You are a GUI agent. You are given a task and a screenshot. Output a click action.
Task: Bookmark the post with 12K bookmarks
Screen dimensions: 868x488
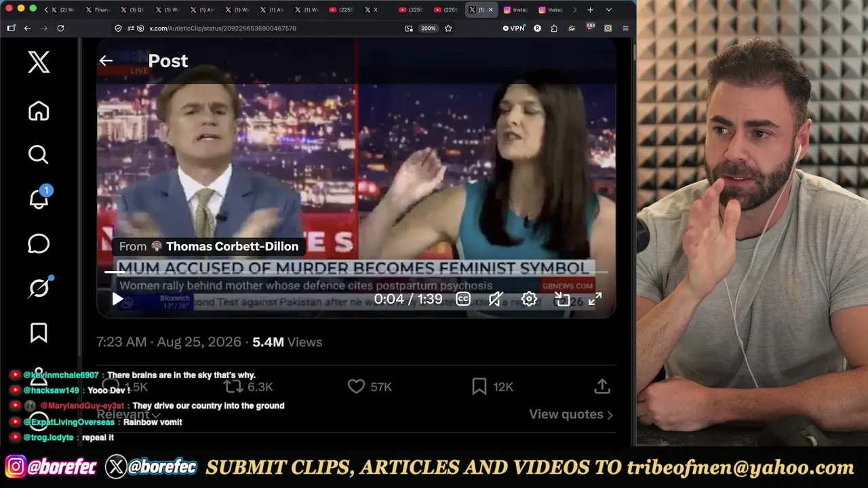pyautogui.click(x=492, y=386)
